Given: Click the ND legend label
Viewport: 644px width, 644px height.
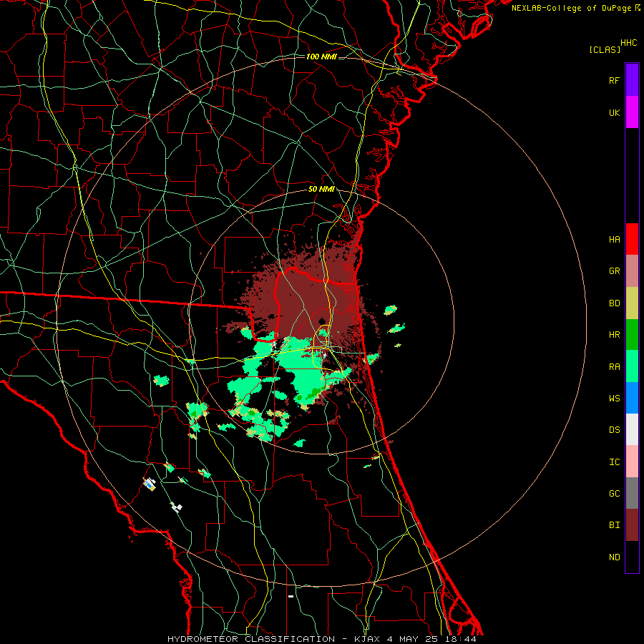Looking at the screenshot, I should coord(614,557).
